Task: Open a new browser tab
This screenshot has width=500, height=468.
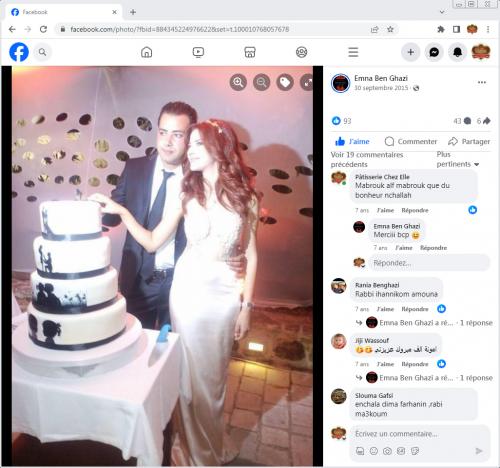Action: (133, 12)
